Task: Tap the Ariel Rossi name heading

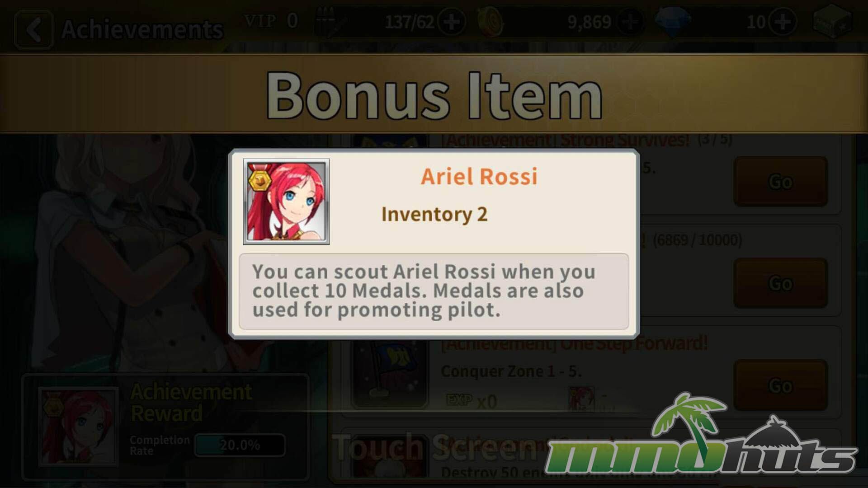Action: 479,176
